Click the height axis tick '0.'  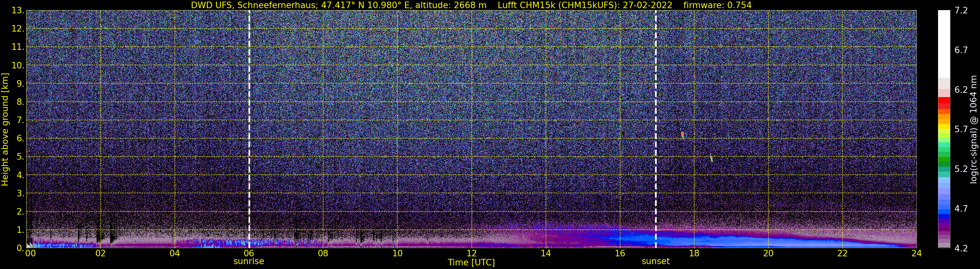pos(20,248)
